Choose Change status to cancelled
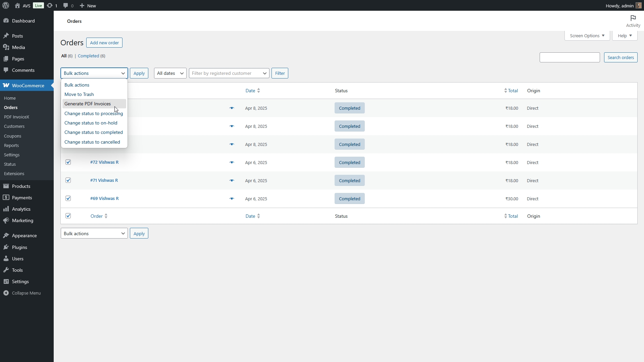This screenshot has width=644, height=362. point(94,142)
